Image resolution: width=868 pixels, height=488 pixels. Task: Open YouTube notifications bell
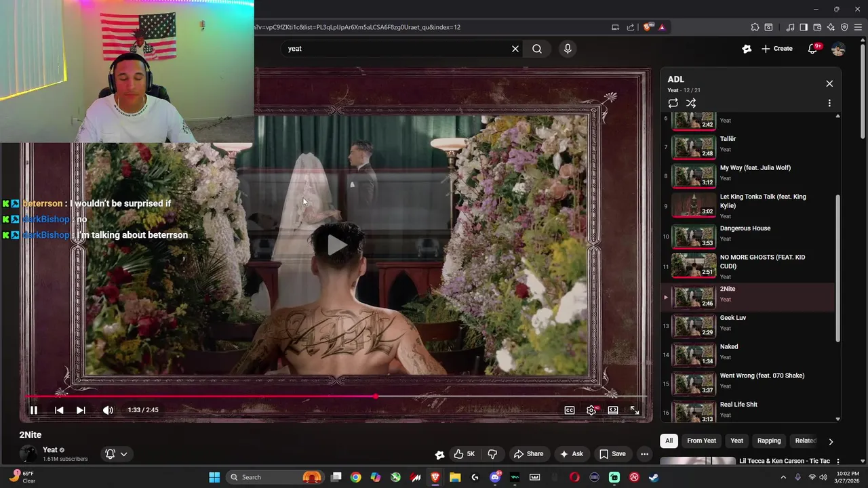pyautogui.click(x=813, y=49)
